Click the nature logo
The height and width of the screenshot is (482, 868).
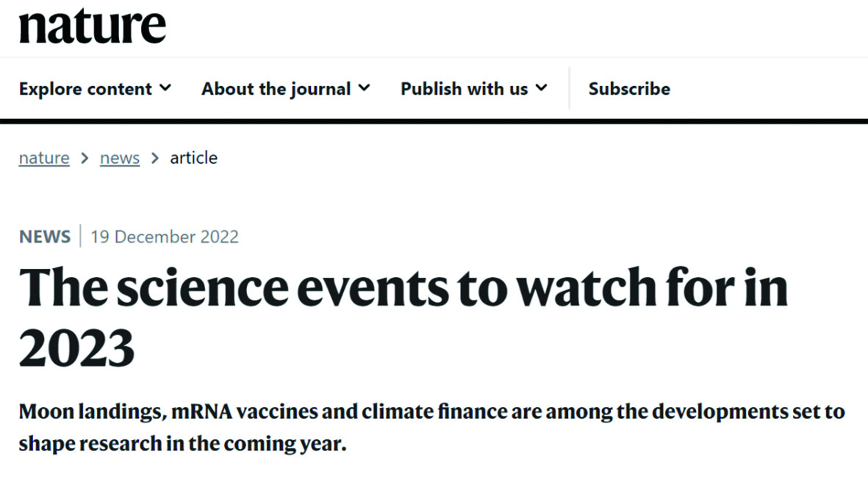click(x=93, y=26)
